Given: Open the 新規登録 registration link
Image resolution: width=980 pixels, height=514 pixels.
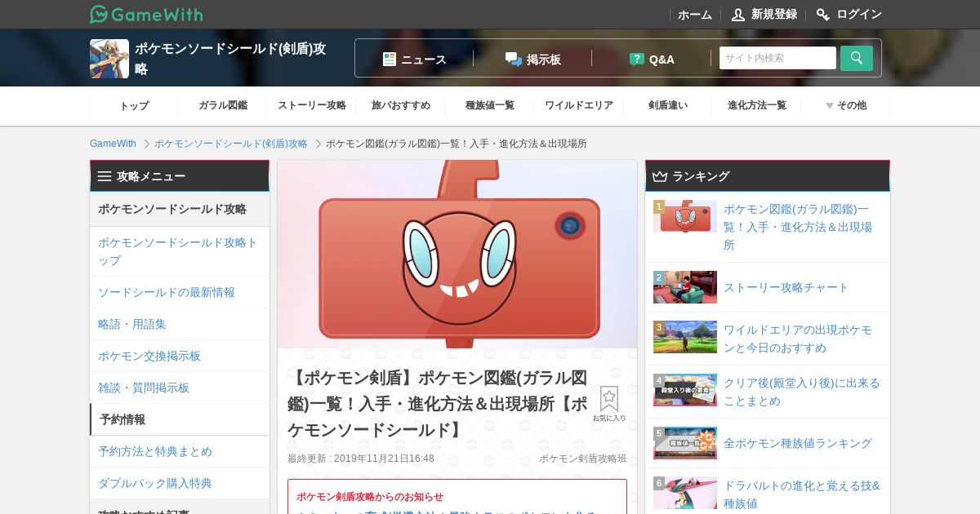Looking at the screenshot, I should tap(774, 15).
